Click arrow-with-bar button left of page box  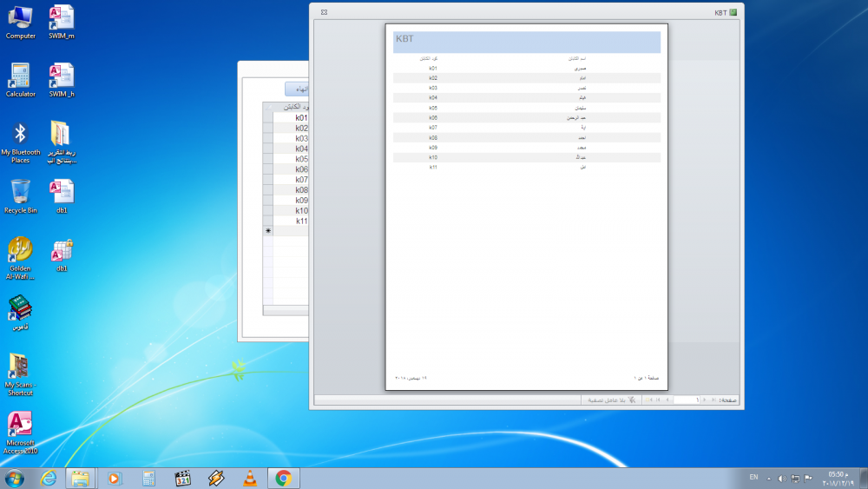pos(658,400)
